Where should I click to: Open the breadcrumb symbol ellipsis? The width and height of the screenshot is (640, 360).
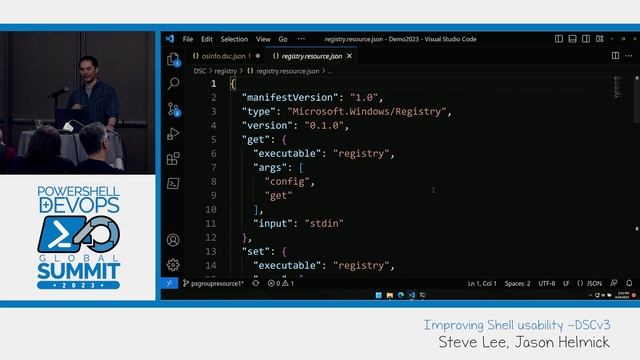tap(330, 71)
